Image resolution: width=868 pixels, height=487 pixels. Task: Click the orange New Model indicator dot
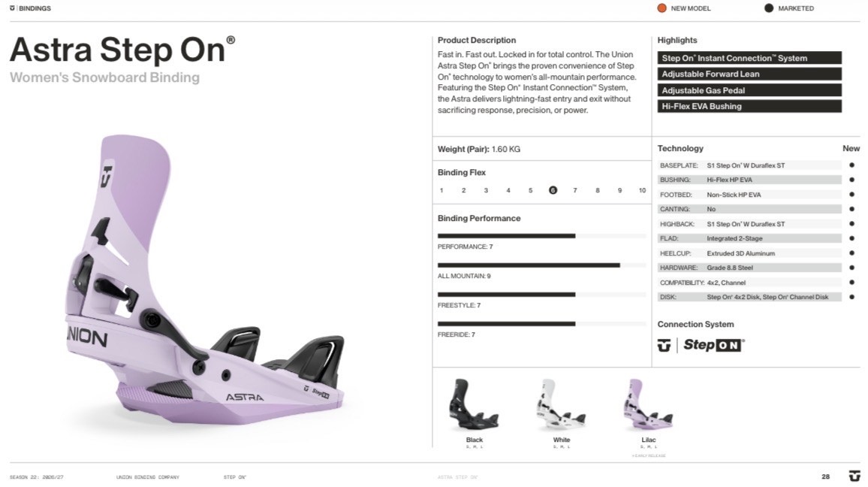pos(662,8)
